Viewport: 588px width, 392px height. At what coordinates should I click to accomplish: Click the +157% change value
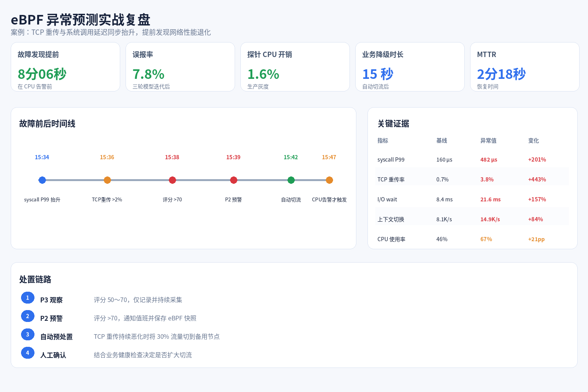537,199
